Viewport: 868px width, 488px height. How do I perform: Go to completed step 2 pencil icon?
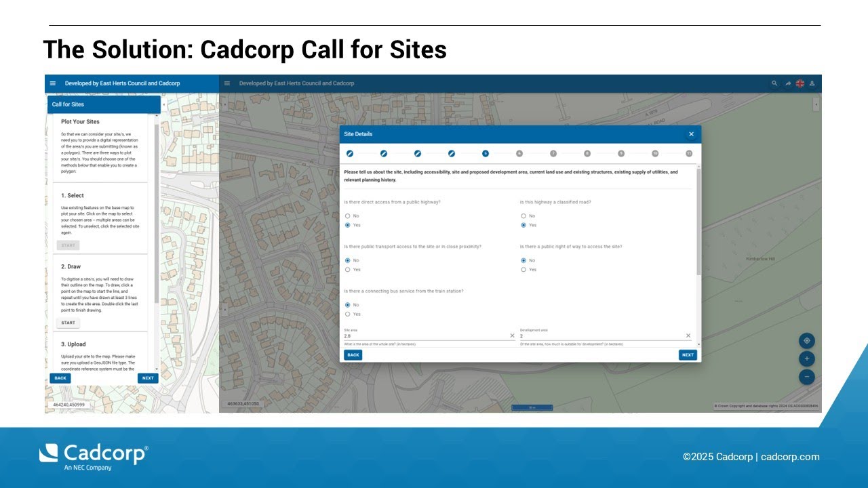coord(384,154)
